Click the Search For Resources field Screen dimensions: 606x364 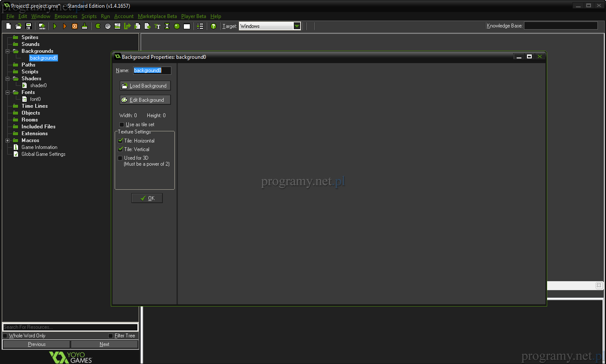pos(70,327)
